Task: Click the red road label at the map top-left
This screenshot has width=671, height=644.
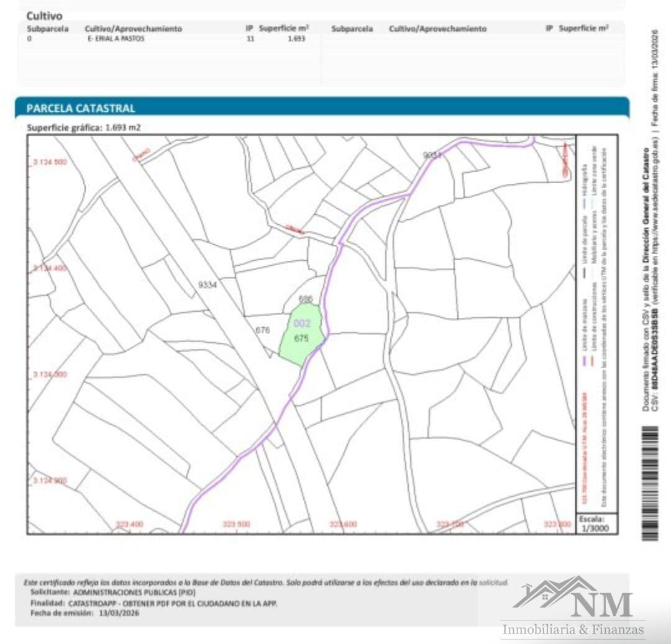Action: click(142, 155)
